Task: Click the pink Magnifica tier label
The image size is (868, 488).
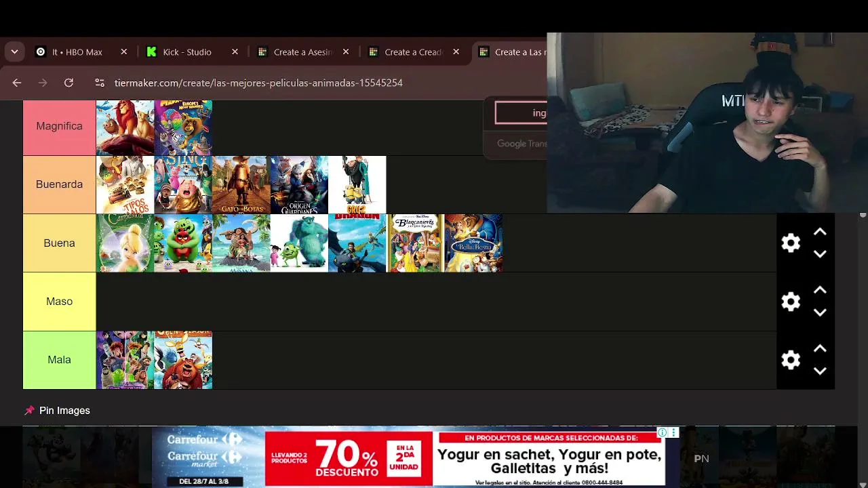Action: click(x=60, y=126)
